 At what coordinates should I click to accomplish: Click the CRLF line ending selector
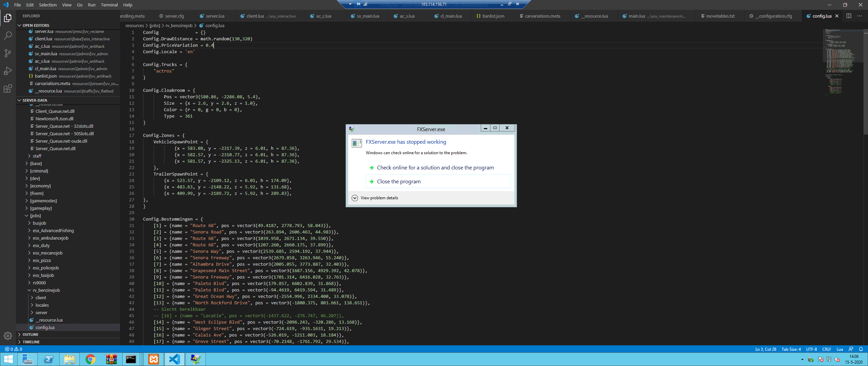pos(826,349)
